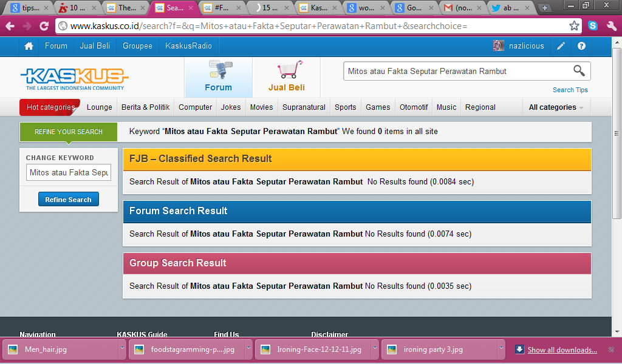Close the active 'Sea...' tab
Image resolution: width=622 pixels, height=364 pixels.
[x=190, y=8]
